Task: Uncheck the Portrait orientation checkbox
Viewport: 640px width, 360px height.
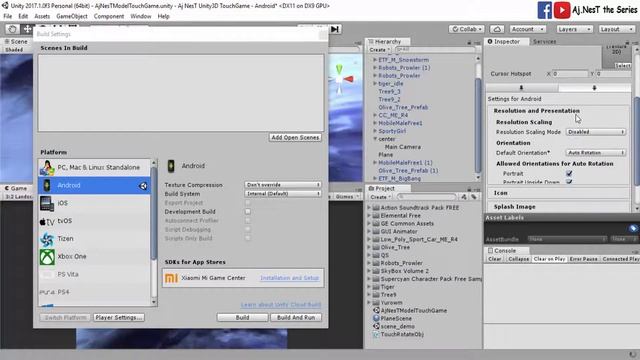Action: [x=569, y=173]
